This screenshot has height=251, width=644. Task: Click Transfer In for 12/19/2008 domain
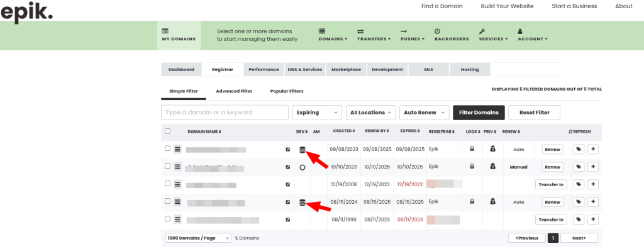(x=551, y=185)
